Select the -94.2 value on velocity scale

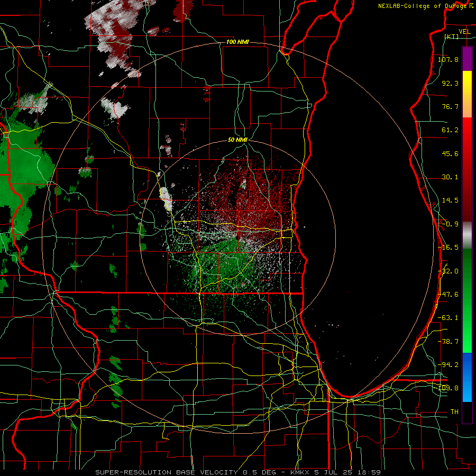point(448,365)
